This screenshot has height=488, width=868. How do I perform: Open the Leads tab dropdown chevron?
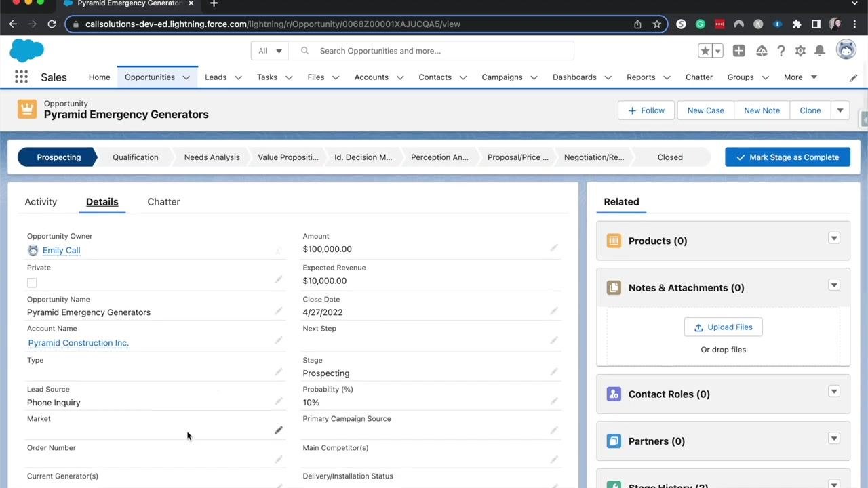pyautogui.click(x=238, y=77)
